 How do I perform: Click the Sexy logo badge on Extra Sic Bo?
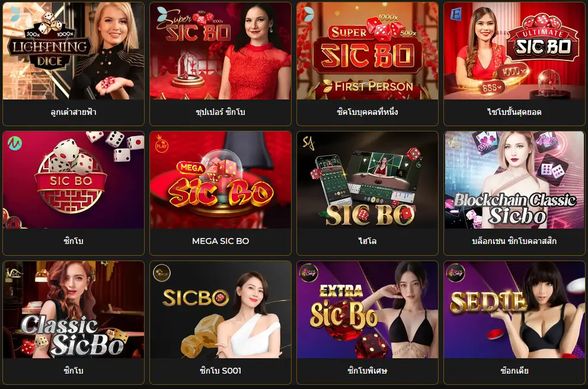pos(309,273)
